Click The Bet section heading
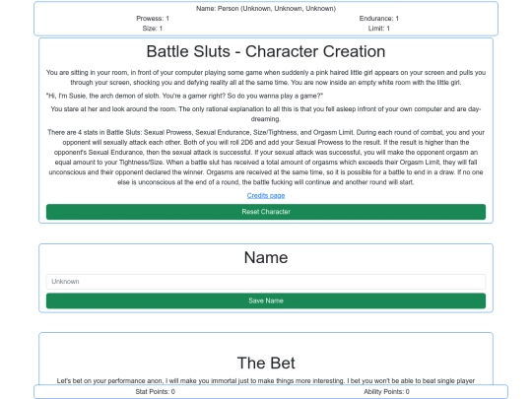 pos(266,363)
